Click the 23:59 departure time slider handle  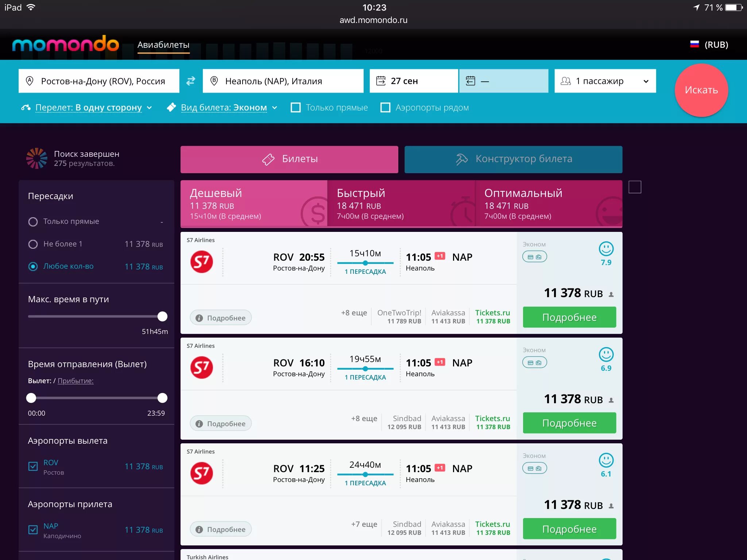(162, 398)
